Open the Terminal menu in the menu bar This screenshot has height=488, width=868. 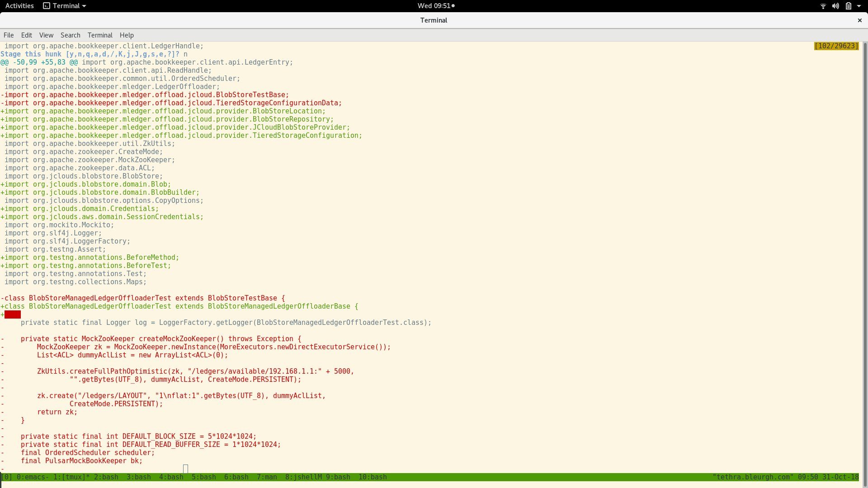click(100, 35)
